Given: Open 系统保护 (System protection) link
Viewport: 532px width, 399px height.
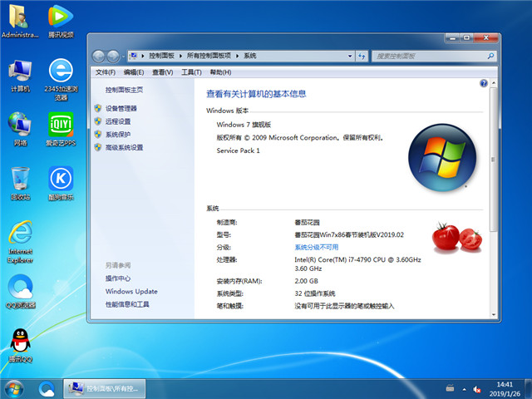Looking at the screenshot, I should (x=118, y=135).
